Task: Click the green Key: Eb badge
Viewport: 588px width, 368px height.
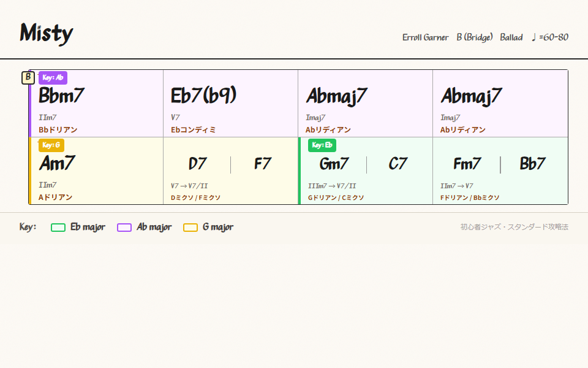Action: (x=322, y=145)
